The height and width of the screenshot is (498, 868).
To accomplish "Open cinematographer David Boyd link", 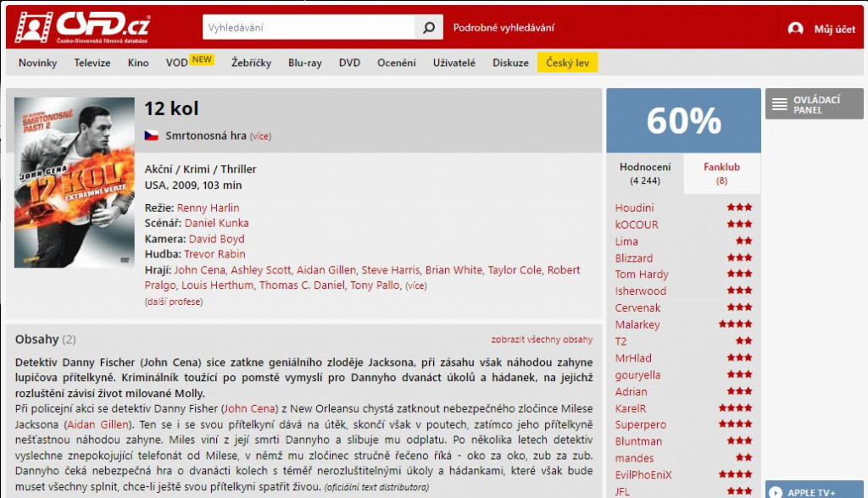I will point(216,239).
